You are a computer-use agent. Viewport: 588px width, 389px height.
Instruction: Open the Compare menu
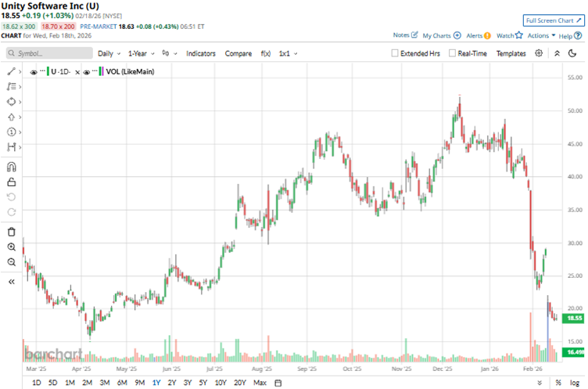(x=238, y=54)
